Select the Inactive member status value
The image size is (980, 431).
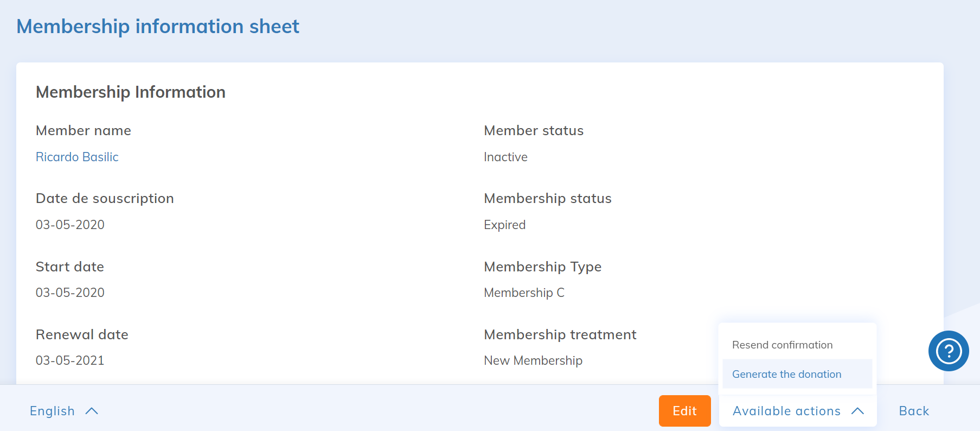pos(505,157)
